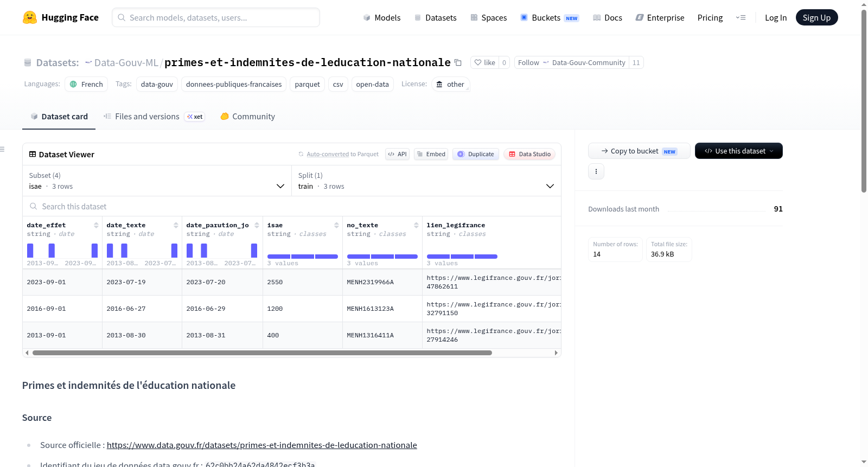
Task: Open the Buckets nav item
Action: point(550,17)
